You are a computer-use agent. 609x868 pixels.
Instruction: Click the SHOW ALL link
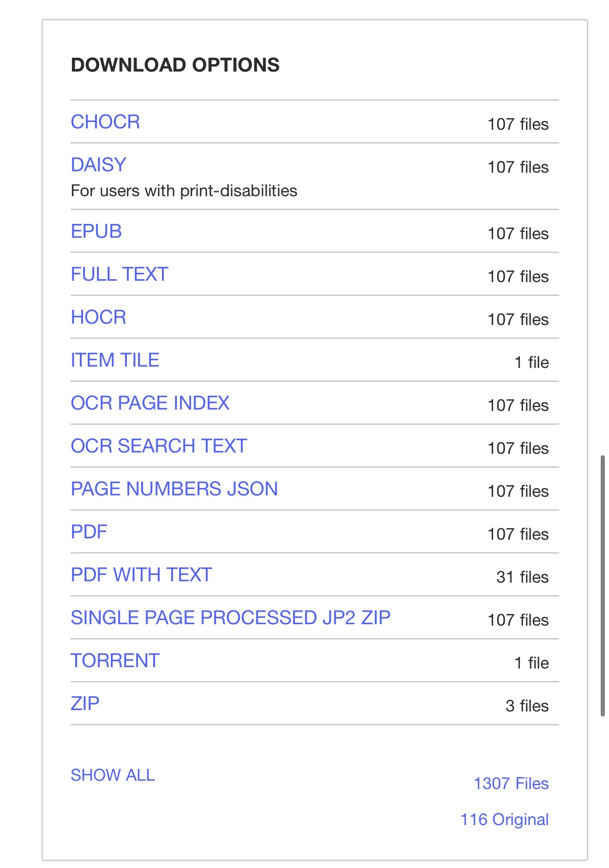point(113,775)
